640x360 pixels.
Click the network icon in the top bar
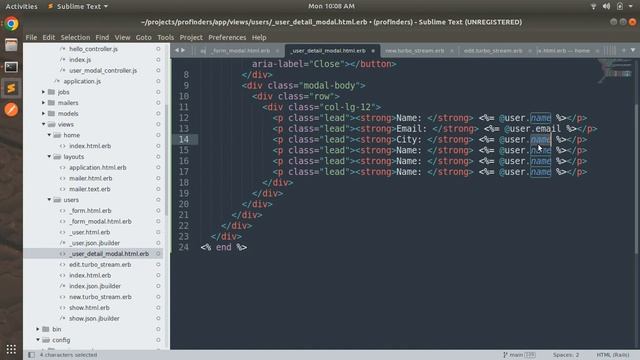pos(593,6)
